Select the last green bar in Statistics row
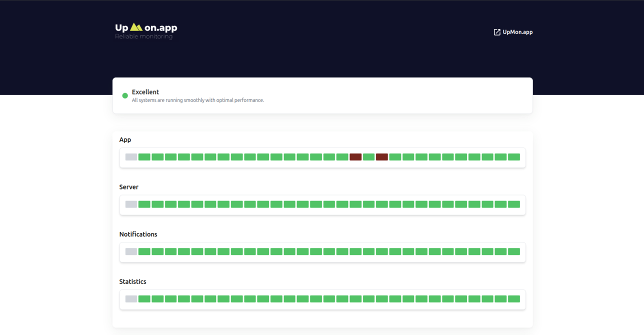The width and height of the screenshot is (644, 335). pyautogui.click(x=514, y=299)
